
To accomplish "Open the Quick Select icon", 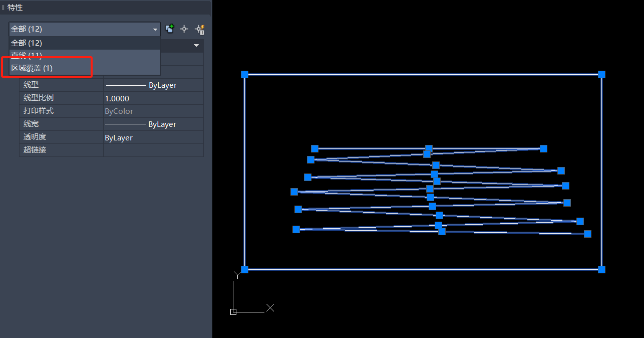I will point(199,29).
